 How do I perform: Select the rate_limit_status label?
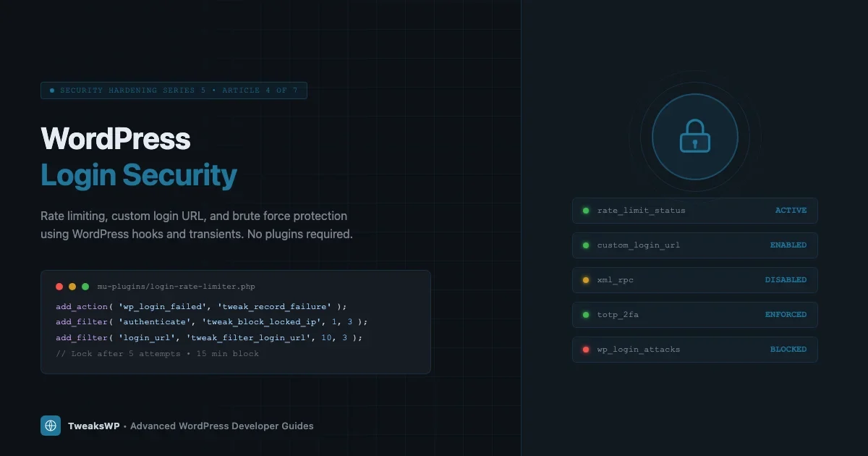click(x=641, y=211)
